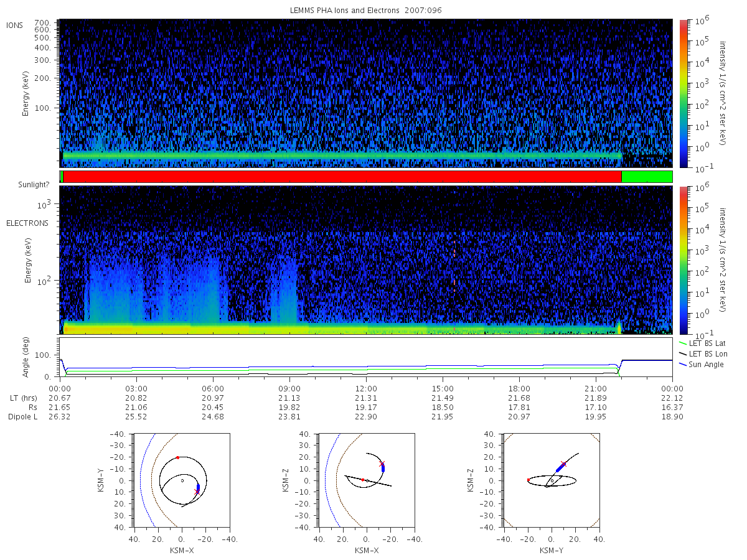Click the Dipole L value 25.52
This screenshot has width=747, height=560.
click(136, 416)
